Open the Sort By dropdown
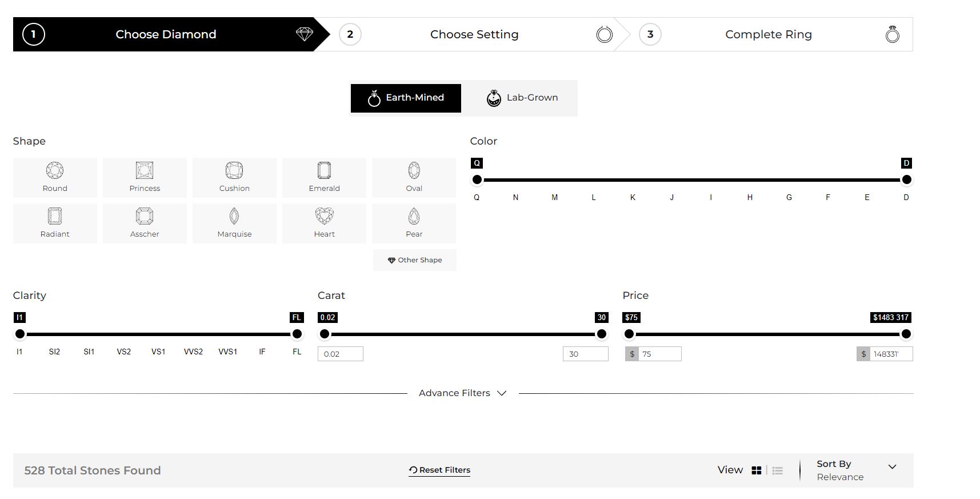980x499 pixels. coord(855,470)
